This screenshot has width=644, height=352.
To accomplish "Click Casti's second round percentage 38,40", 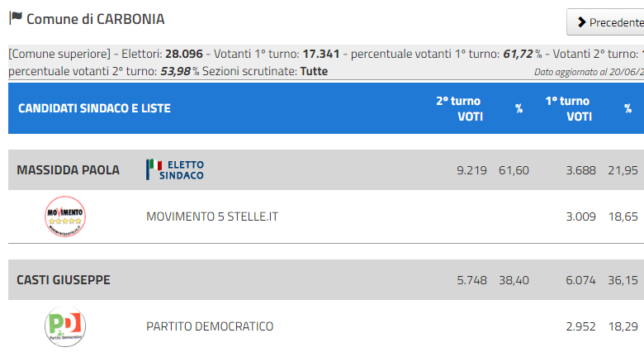I will coord(514,280).
